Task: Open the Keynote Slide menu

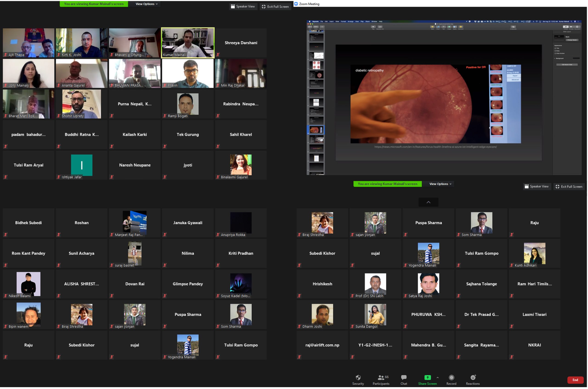Action: click(337, 22)
